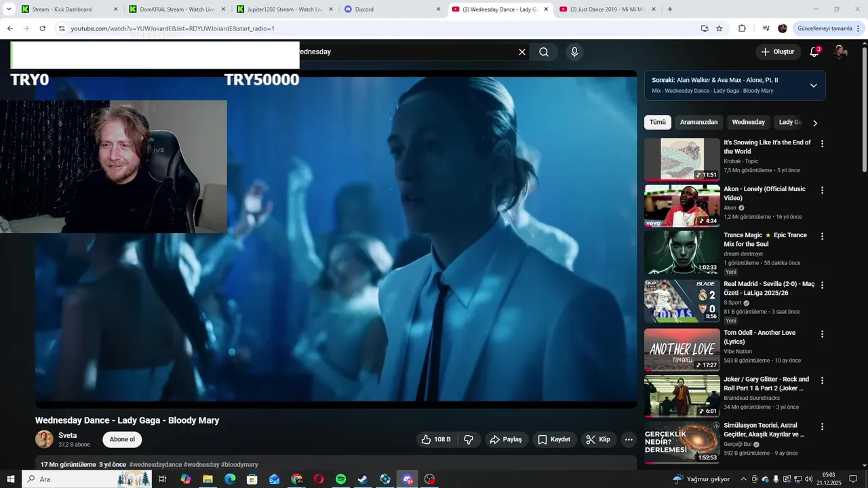Save the video using Kaydet
Screen dimensions: 868x488
(x=554, y=439)
